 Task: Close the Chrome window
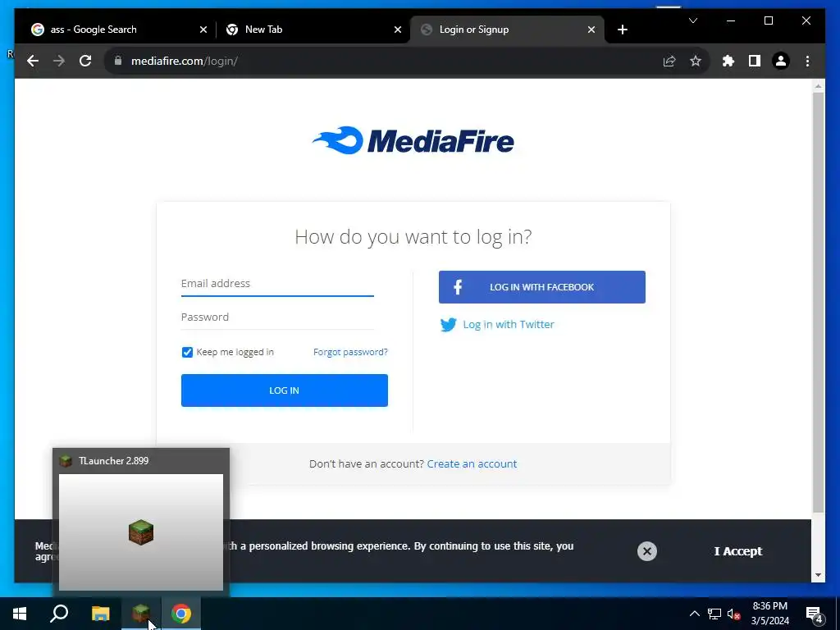[806, 21]
